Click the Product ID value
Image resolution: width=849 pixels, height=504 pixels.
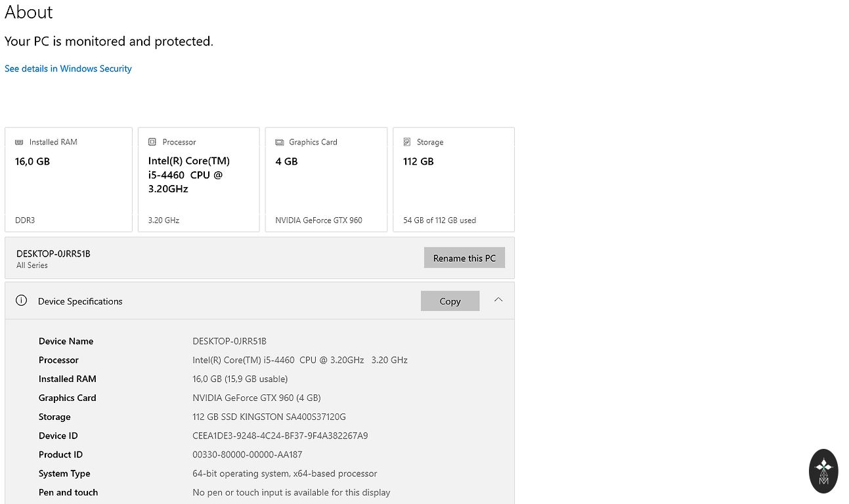[x=247, y=455]
